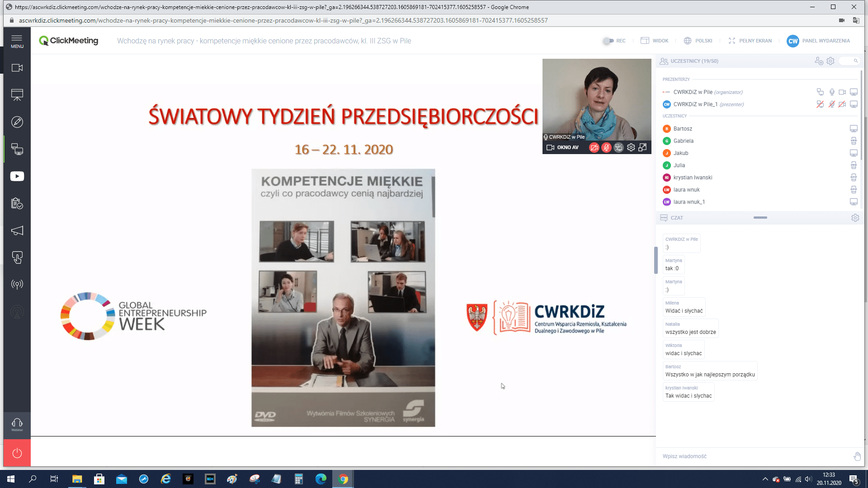Toggle the red microphone mute button in AV window
The height and width of the screenshot is (488, 868).
tap(606, 147)
